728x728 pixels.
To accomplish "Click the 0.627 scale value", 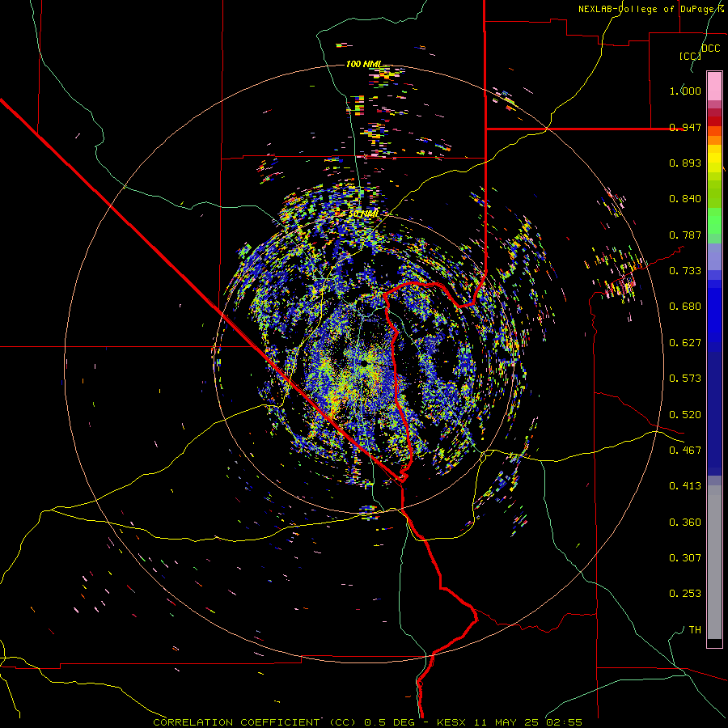I will 685,343.
